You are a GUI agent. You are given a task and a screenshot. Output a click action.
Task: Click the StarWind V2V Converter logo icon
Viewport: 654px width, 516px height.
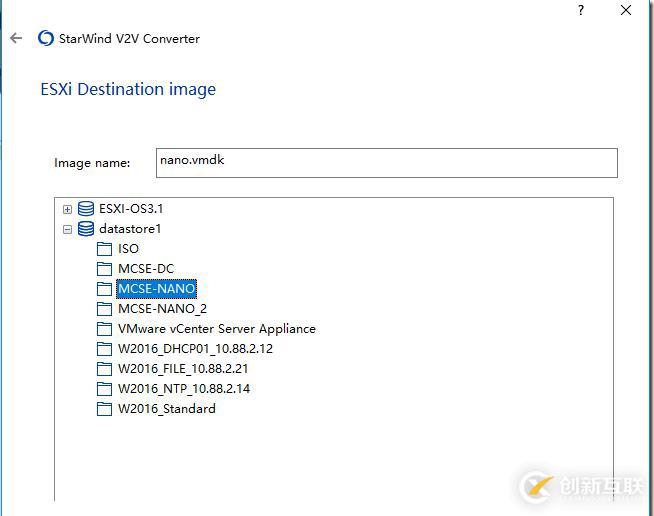tap(45, 38)
